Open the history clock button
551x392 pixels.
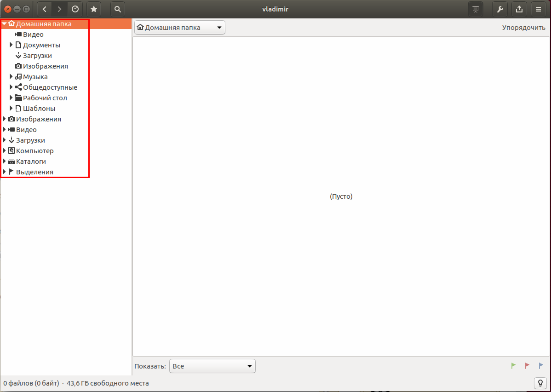(x=75, y=9)
